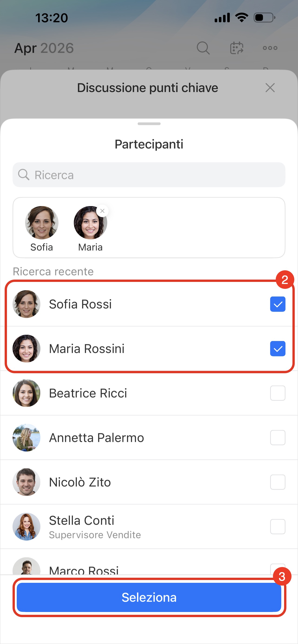Viewport: 298px width, 644px height.
Task: Open the three-dot more options menu
Action: click(270, 48)
